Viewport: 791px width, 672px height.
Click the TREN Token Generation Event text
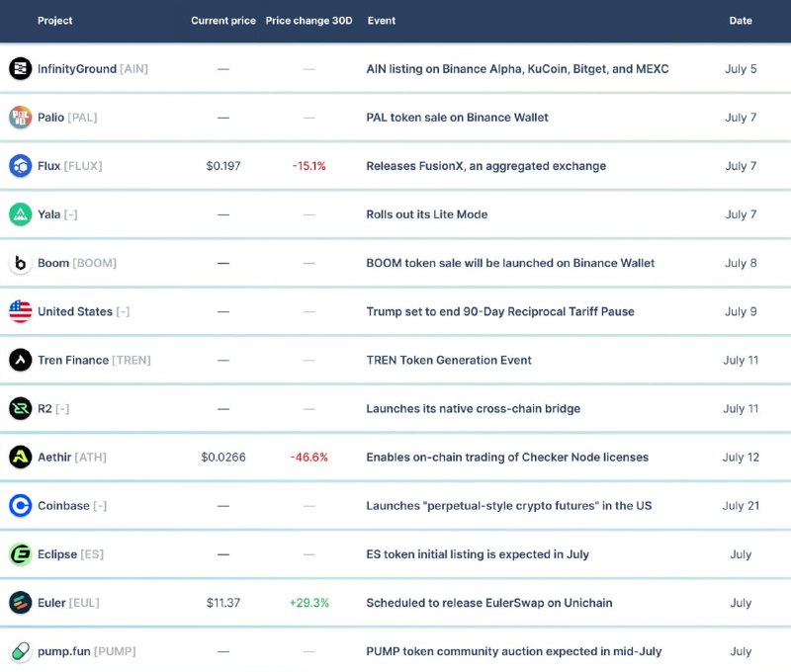pyautogui.click(x=449, y=360)
